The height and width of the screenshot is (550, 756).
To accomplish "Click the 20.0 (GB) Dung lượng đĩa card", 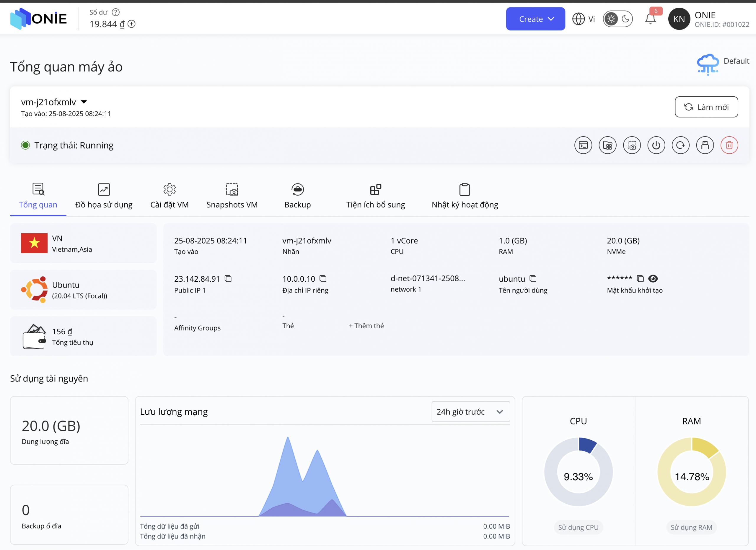I will coord(69,430).
